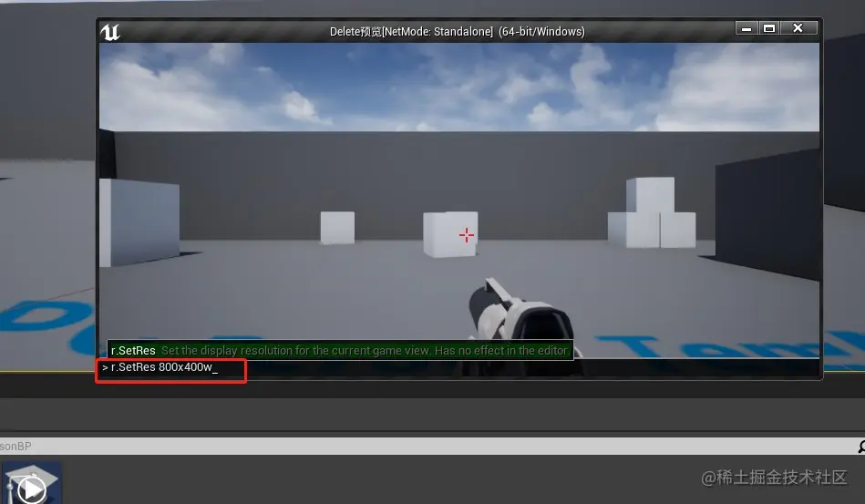Click the magnifier search icon
This screenshot has width=865, height=504.
pos(861,447)
